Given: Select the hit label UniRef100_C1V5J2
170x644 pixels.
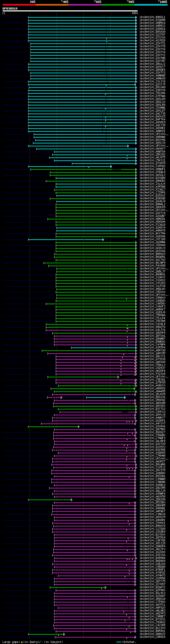Looking at the screenshot, I should click(x=152, y=468).
